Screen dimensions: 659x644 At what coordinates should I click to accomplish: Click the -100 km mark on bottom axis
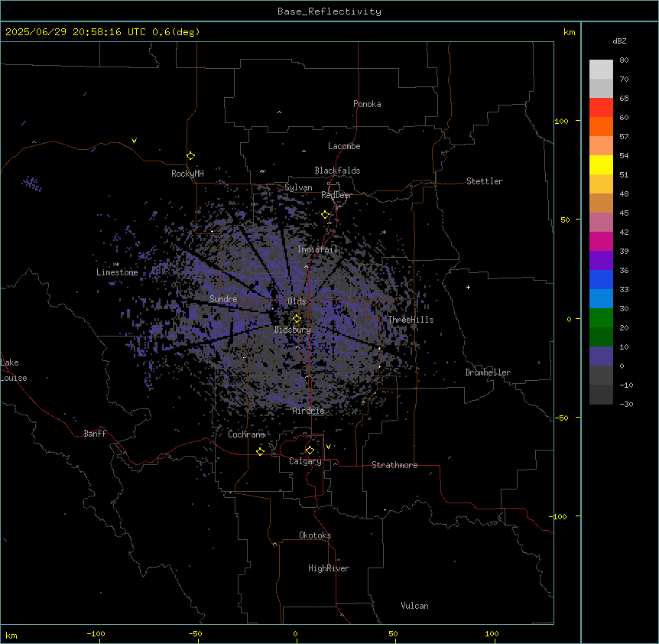click(96, 633)
